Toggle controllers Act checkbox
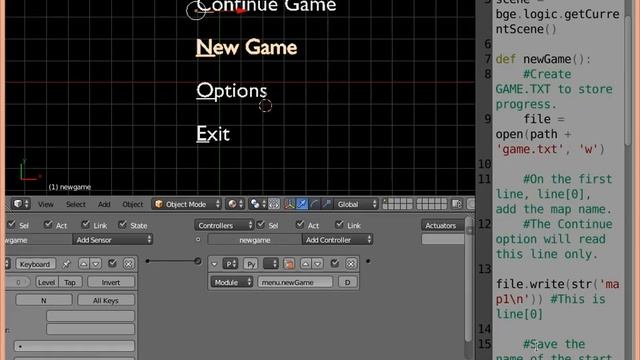 [300, 224]
